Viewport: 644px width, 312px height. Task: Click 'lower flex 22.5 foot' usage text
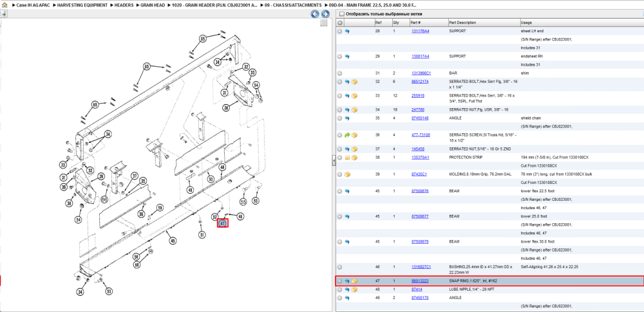coord(537,191)
